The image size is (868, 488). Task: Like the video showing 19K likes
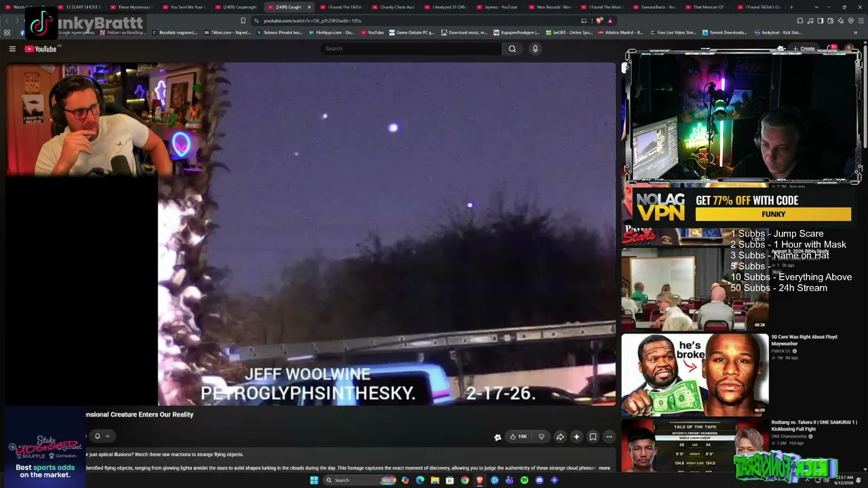click(518, 437)
